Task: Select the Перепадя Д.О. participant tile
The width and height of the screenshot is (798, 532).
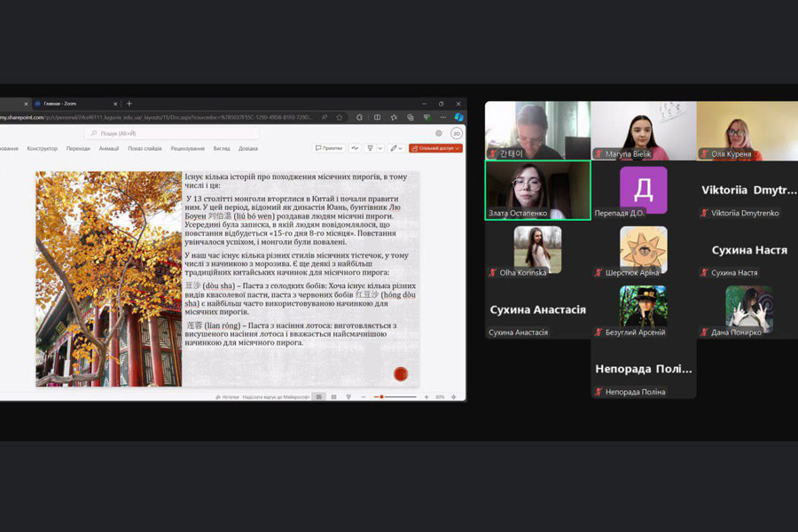Action: (x=644, y=191)
